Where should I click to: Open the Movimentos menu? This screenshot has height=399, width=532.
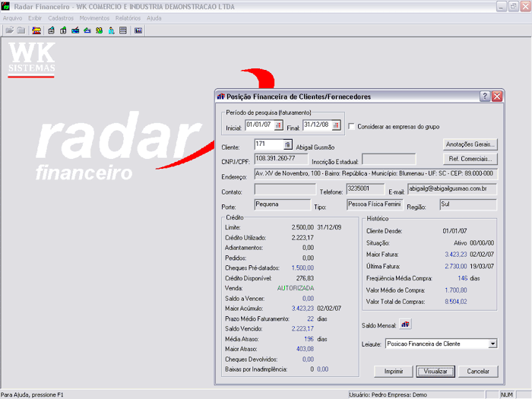click(x=94, y=17)
